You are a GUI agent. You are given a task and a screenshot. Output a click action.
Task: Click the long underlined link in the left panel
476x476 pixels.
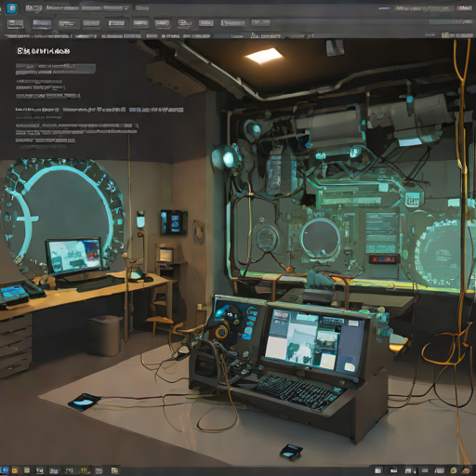[77, 126]
